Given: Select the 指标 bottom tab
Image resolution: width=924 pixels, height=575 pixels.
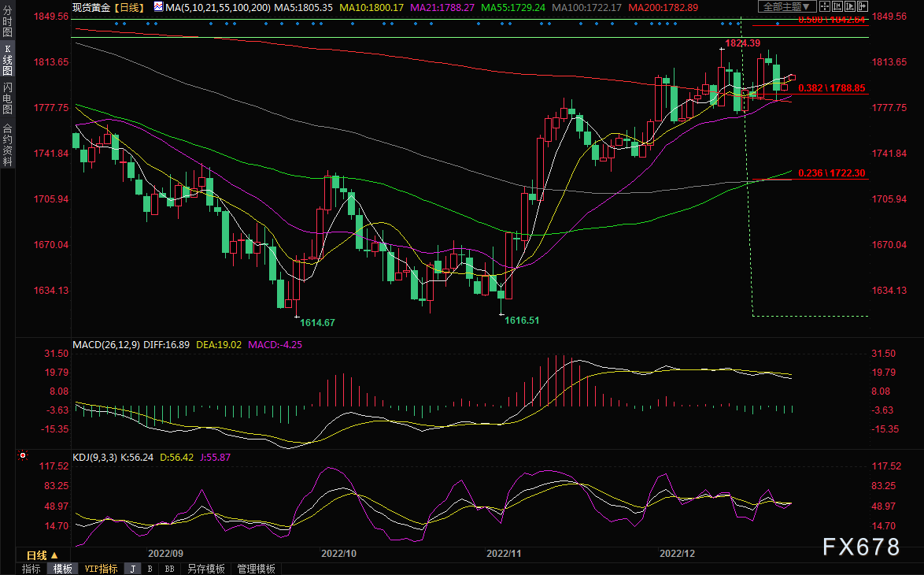Looking at the screenshot, I should tap(31, 569).
